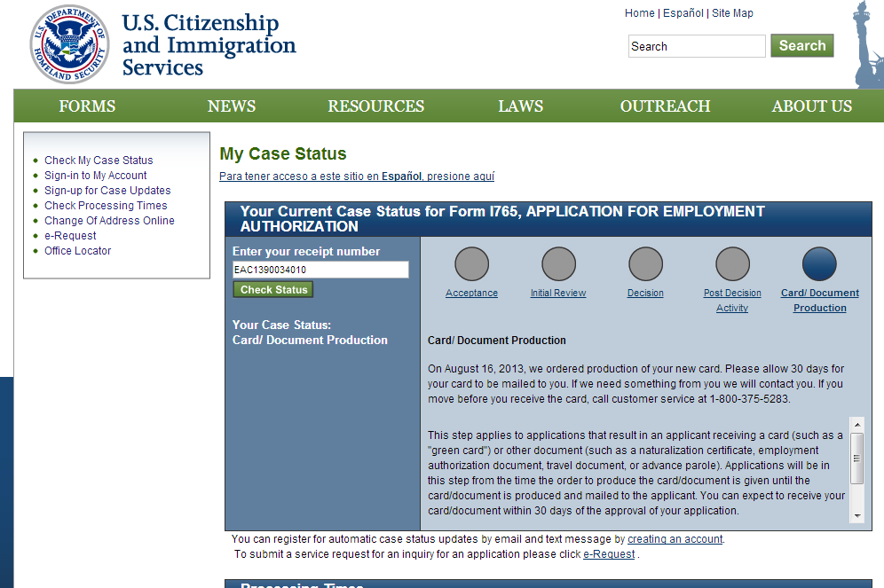The width and height of the screenshot is (884, 588).
Task: Open Change Of Address Online link
Action: (109, 221)
